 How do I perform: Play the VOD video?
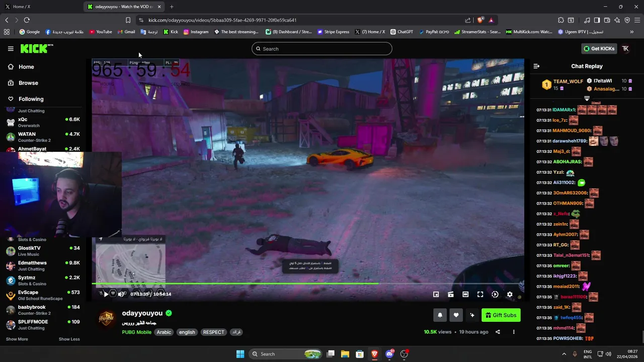[106, 294]
